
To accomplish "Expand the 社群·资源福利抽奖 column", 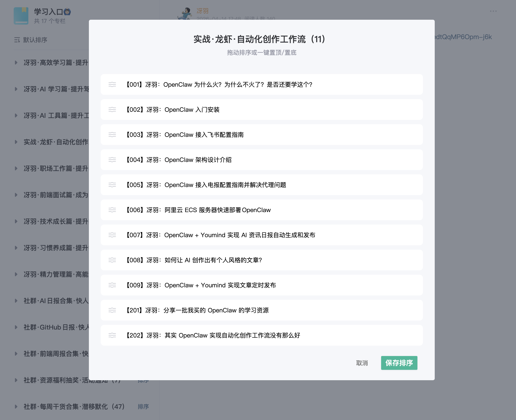I will pyautogui.click(x=16, y=380).
